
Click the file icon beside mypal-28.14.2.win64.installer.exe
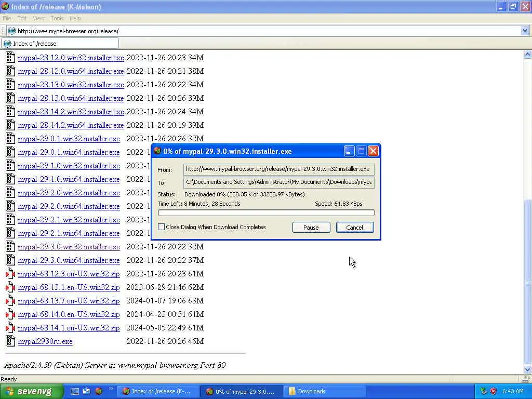pyautogui.click(x=10, y=125)
